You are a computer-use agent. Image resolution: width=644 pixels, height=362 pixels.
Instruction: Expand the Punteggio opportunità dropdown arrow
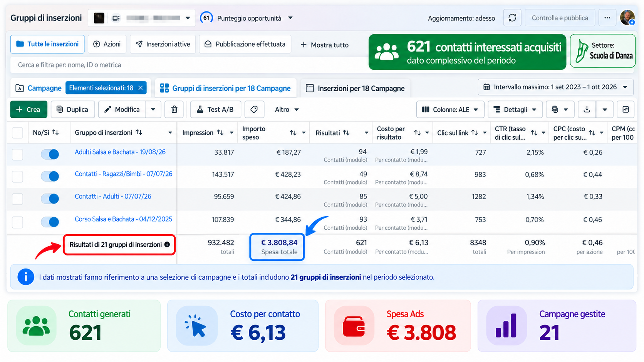[290, 18]
